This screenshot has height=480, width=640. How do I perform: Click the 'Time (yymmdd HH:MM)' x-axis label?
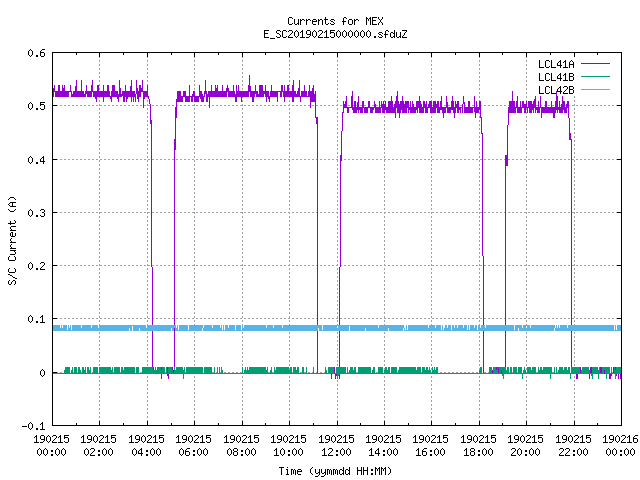pos(335,471)
